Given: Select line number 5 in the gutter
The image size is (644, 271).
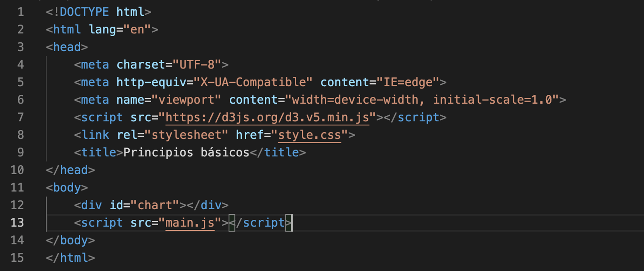Looking at the screenshot, I should click(x=21, y=82).
